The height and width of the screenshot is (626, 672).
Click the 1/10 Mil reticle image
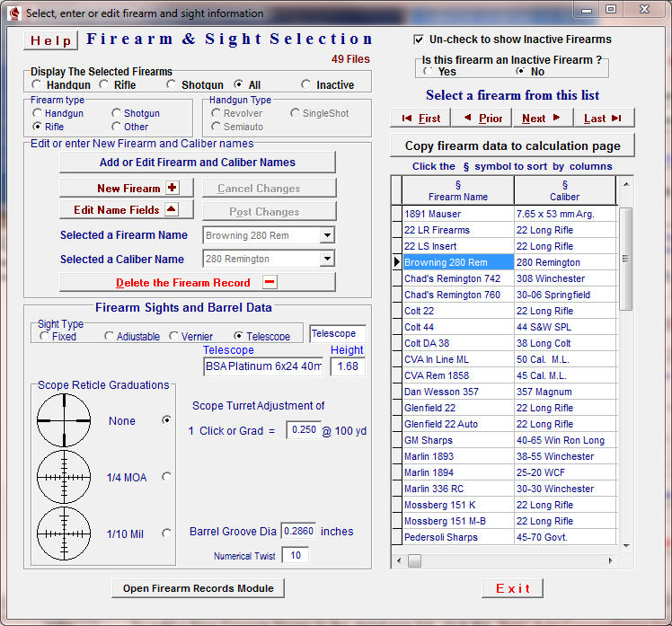64,533
